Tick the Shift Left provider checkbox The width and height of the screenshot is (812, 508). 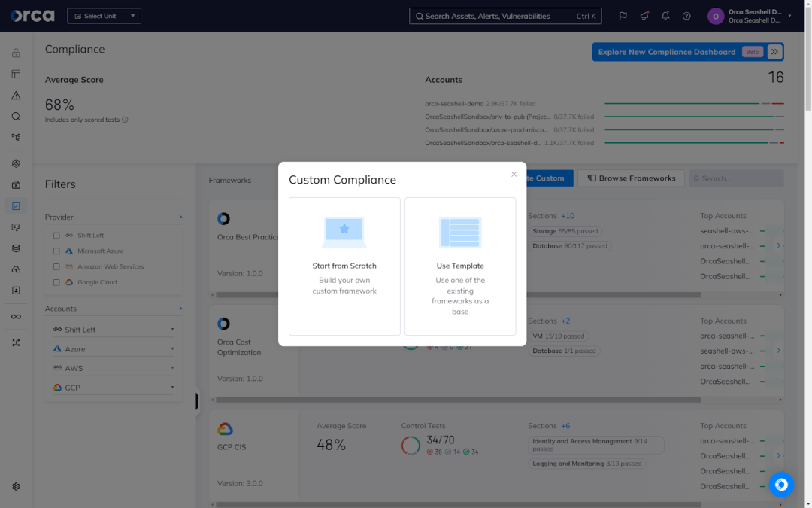[x=56, y=236]
